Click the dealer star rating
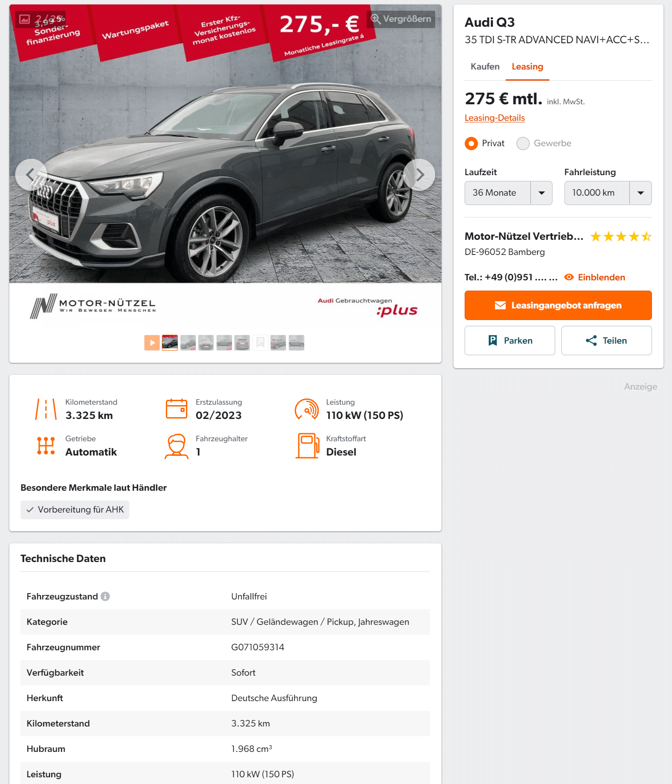Image resolution: width=672 pixels, height=784 pixels. pos(621,237)
